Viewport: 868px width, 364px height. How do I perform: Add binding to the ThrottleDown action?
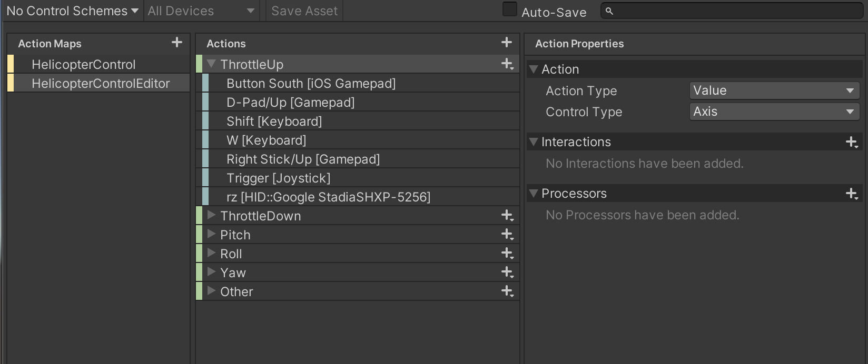tap(507, 216)
